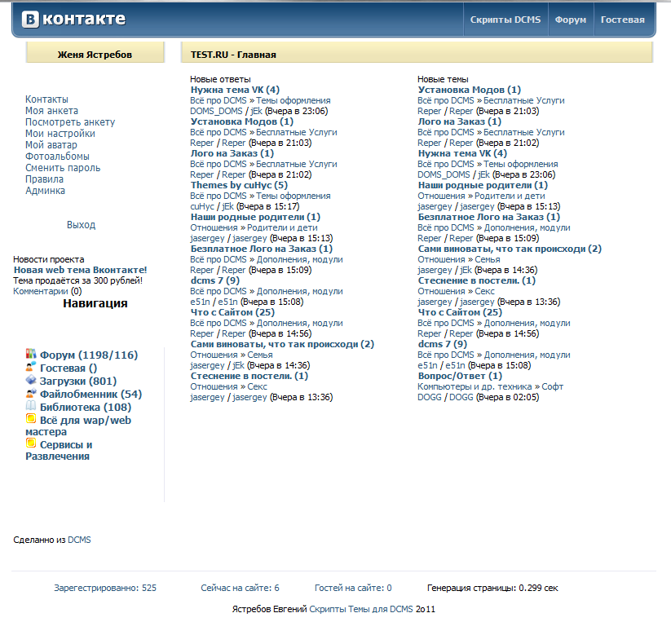The width and height of the screenshot is (671, 644).
Task: Click the TEST.RU - Главная page title
Action: tap(233, 55)
